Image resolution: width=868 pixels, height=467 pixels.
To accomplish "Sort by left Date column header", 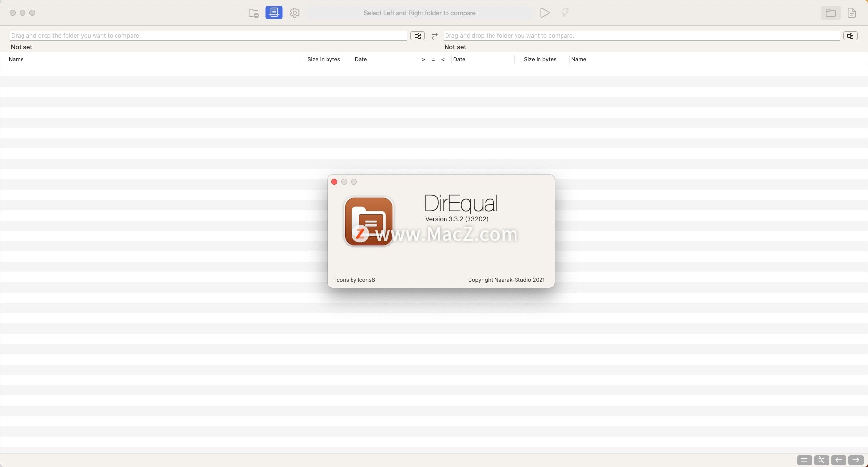I will [361, 59].
